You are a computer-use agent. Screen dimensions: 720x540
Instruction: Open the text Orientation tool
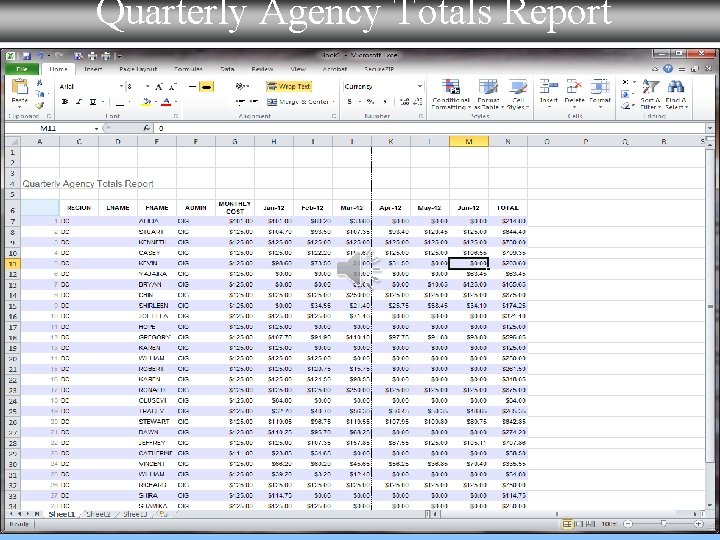(x=242, y=86)
